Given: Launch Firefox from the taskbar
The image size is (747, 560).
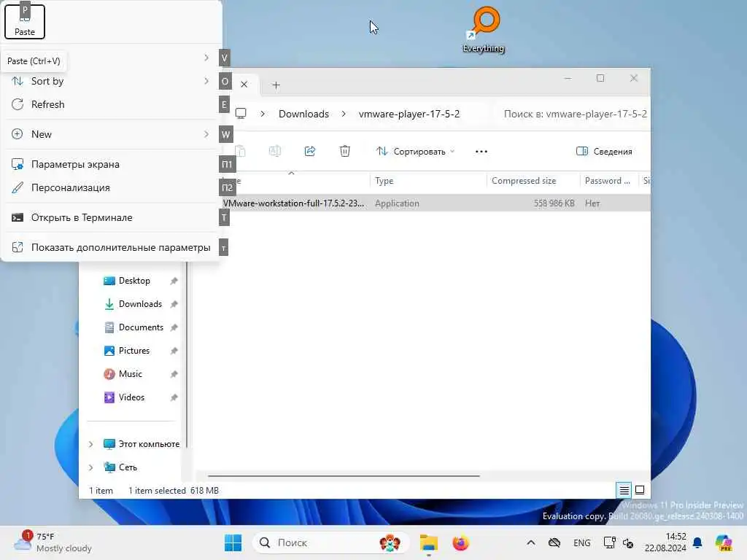Looking at the screenshot, I should pyautogui.click(x=461, y=542).
